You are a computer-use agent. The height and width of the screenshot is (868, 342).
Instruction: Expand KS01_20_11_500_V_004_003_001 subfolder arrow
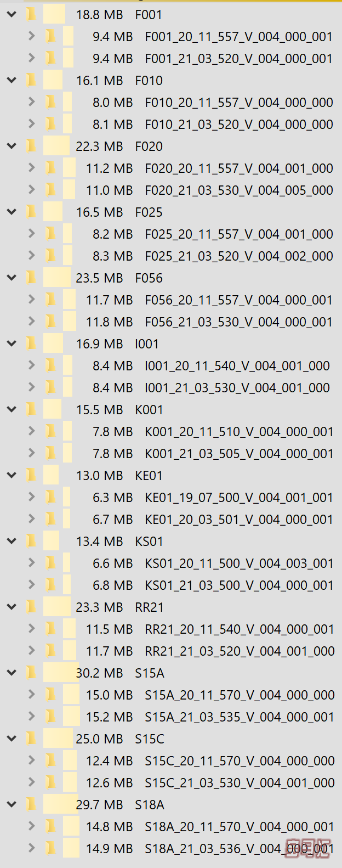(x=31, y=563)
